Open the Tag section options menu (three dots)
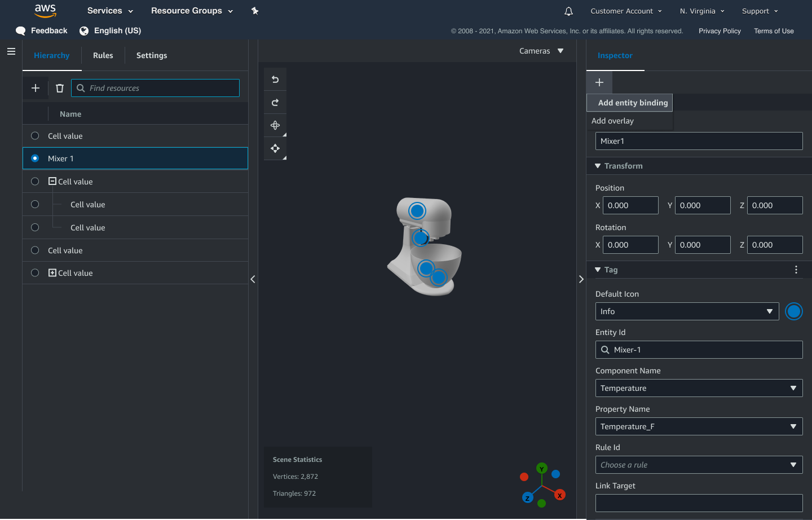This screenshot has width=812, height=520. (796, 270)
